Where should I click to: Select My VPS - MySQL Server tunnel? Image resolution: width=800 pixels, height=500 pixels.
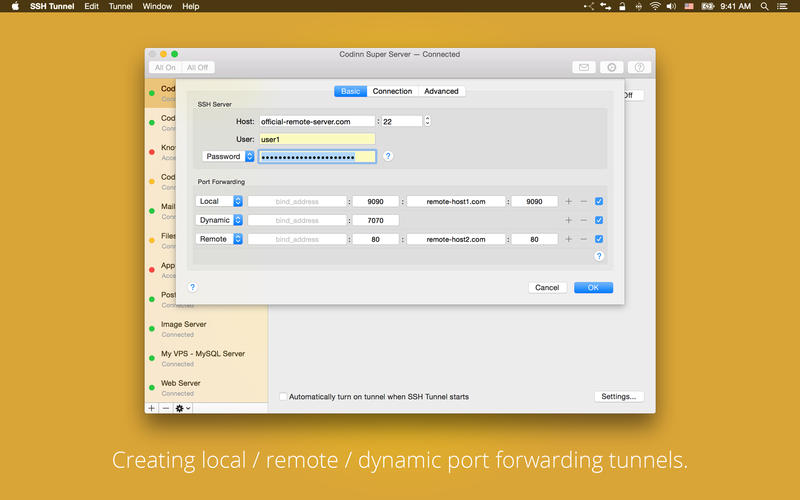tap(206, 358)
